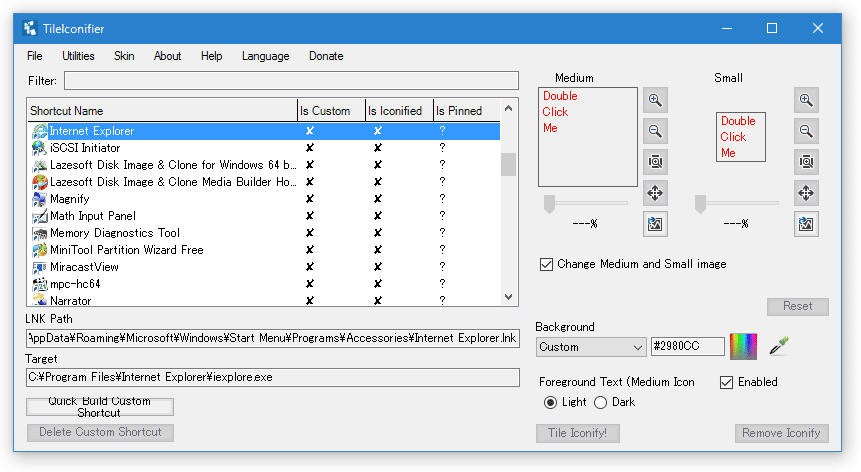Center the Medium icon image
The image size is (861, 472).
[x=655, y=193]
